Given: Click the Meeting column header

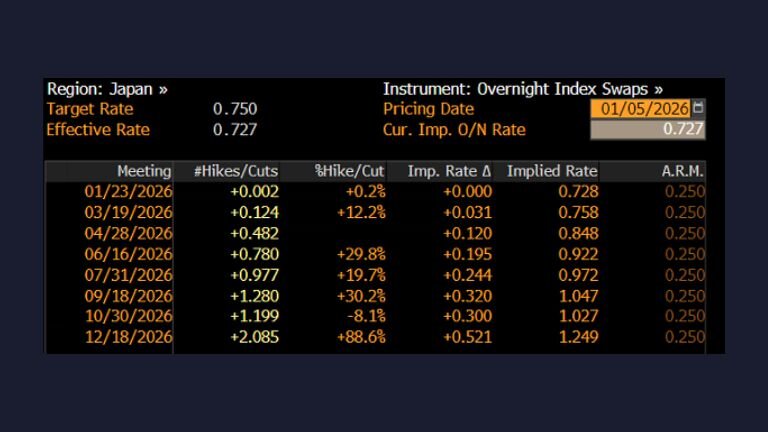Looking at the screenshot, I should [x=109, y=171].
